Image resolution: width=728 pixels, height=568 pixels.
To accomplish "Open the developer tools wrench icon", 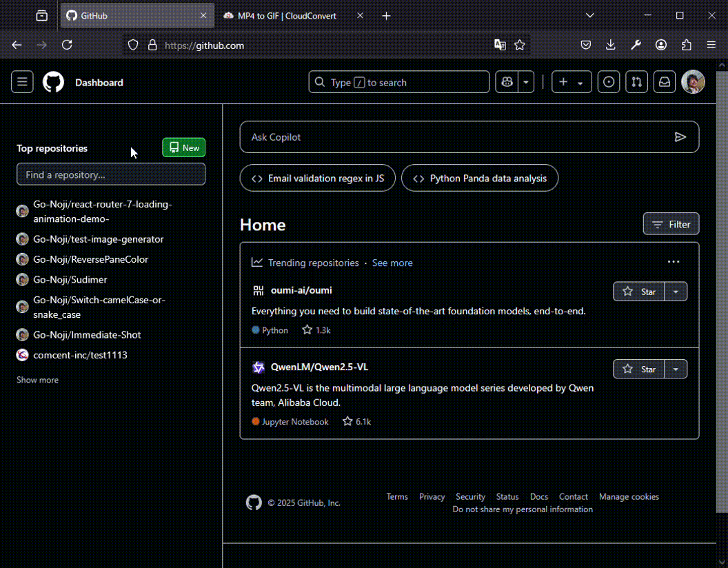I will tap(636, 45).
